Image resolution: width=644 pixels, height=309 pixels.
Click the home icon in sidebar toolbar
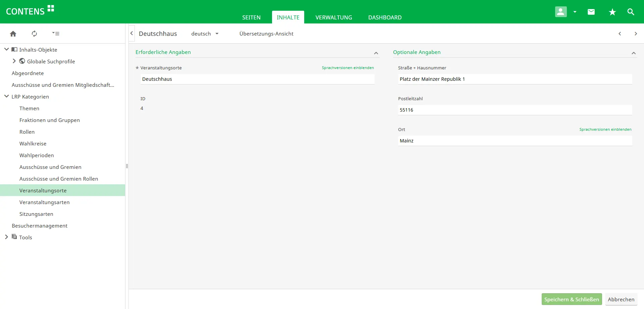point(13,34)
